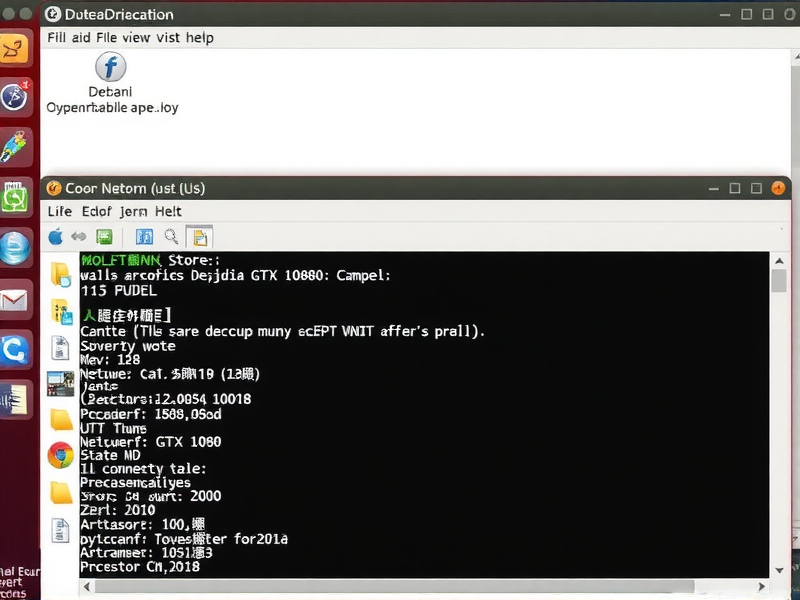Open the Life menu
This screenshot has width=800, height=600.
[x=59, y=212]
